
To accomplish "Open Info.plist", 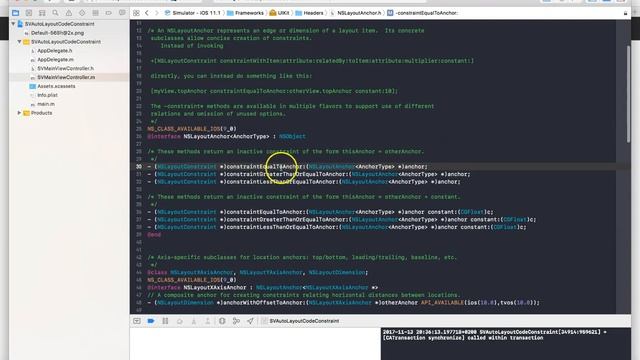I will pos(47,95).
